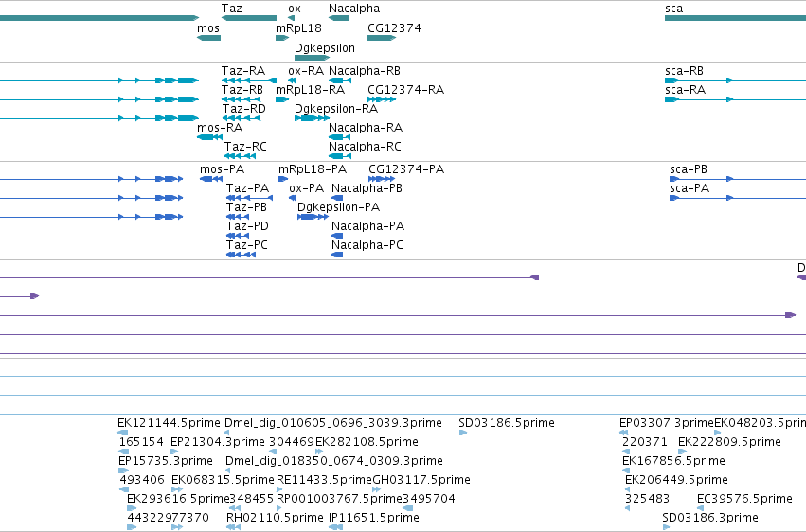Image resolution: width=806 pixels, height=532 pixels.
Task: Select the Taz-RC transcript
Action: pyautogui.click(x=240, y=156)
